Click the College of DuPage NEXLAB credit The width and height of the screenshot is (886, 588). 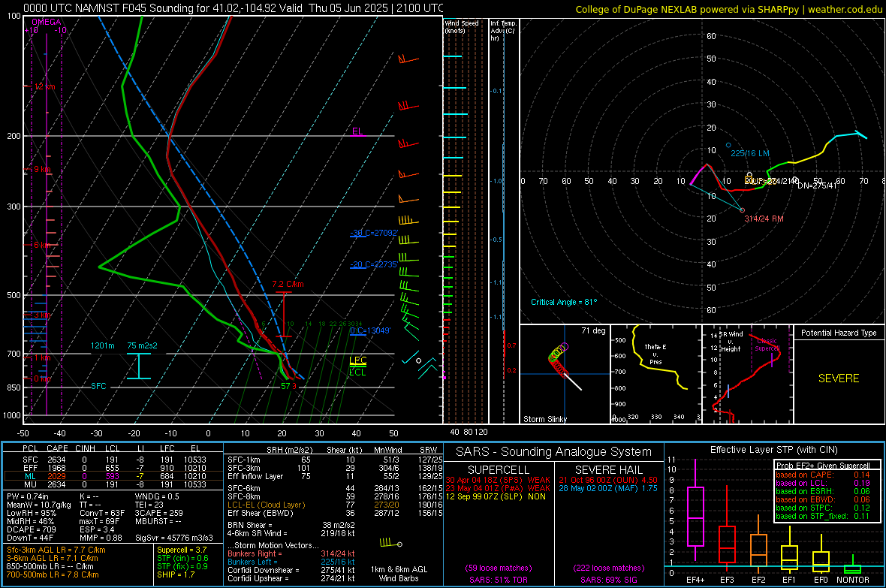(728, 9)
